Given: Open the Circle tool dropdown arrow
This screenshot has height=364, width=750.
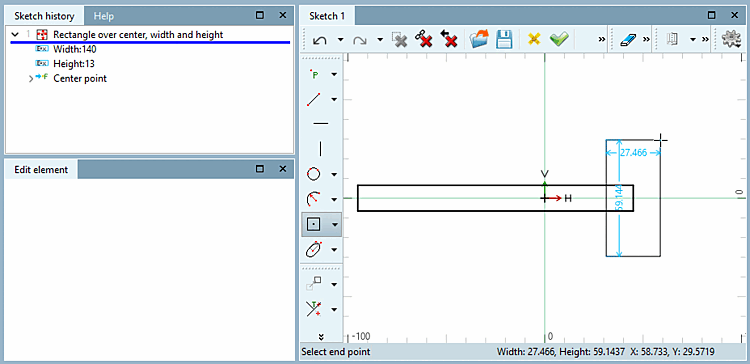Looking at the screenshot, I should (334, 175).
